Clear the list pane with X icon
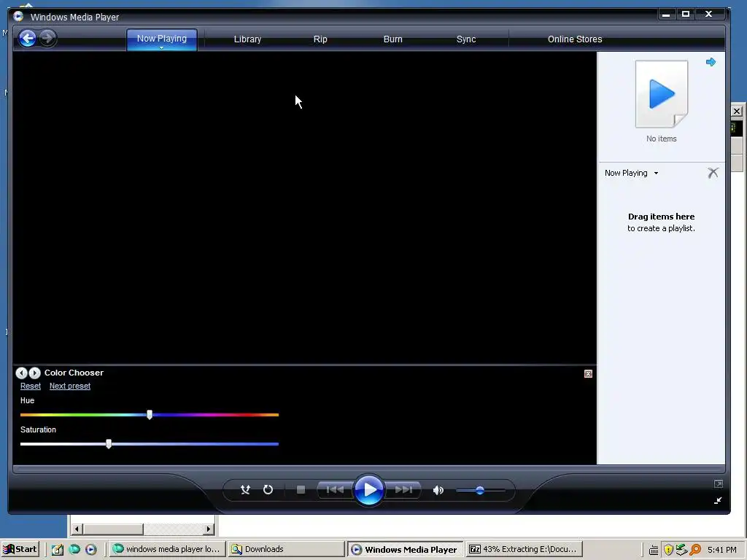 coord(713,172)
